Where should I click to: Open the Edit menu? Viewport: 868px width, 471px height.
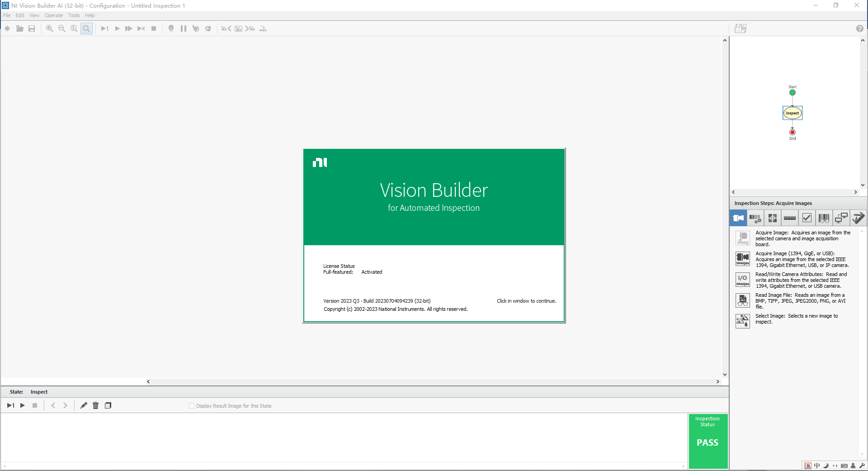20,15
